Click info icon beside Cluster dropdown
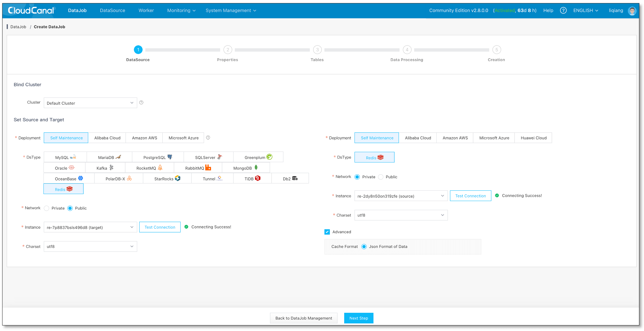 click(141, 103)
